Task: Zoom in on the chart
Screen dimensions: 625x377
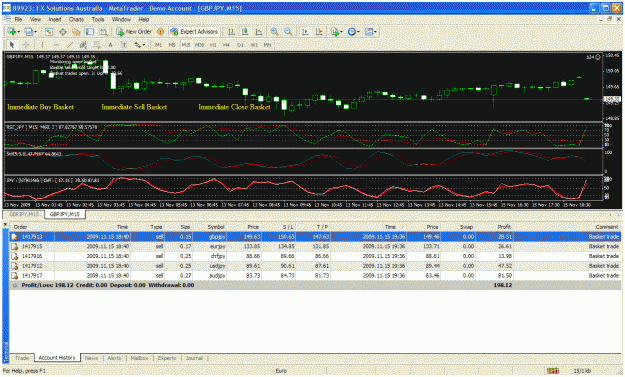Action: tap(274, 31)
